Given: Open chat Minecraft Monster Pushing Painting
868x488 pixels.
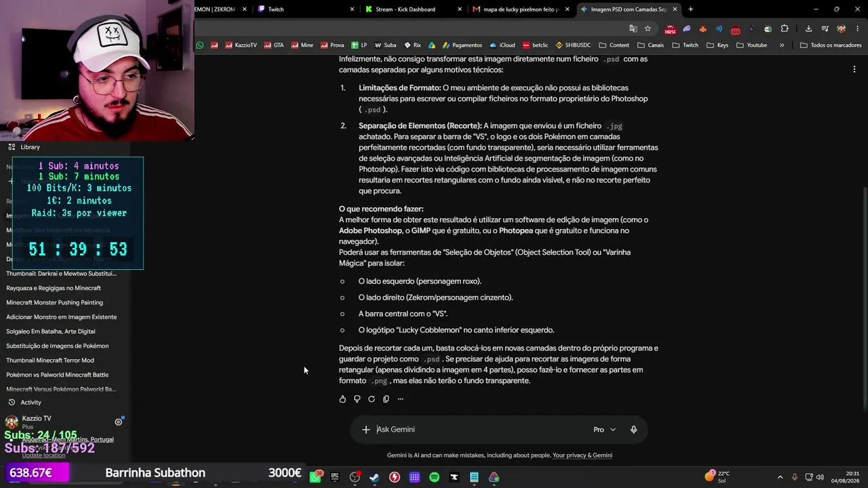Looking at the screenshot, I should coord(55,303).
